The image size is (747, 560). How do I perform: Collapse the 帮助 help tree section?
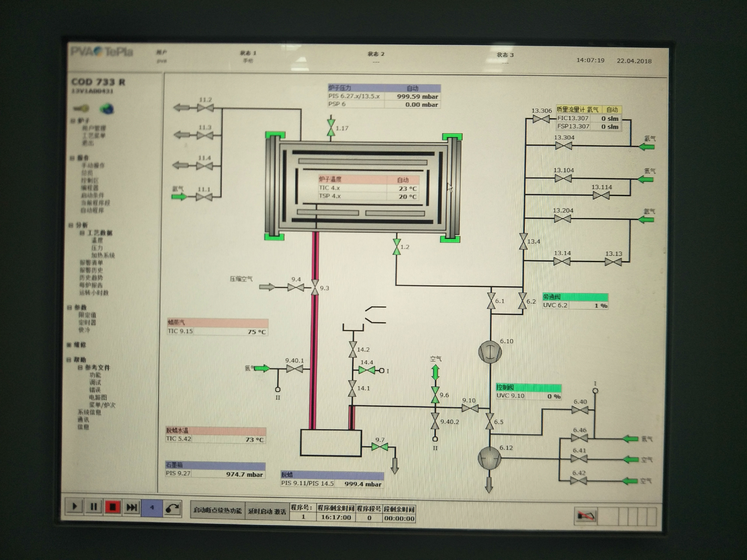point(69,360)
